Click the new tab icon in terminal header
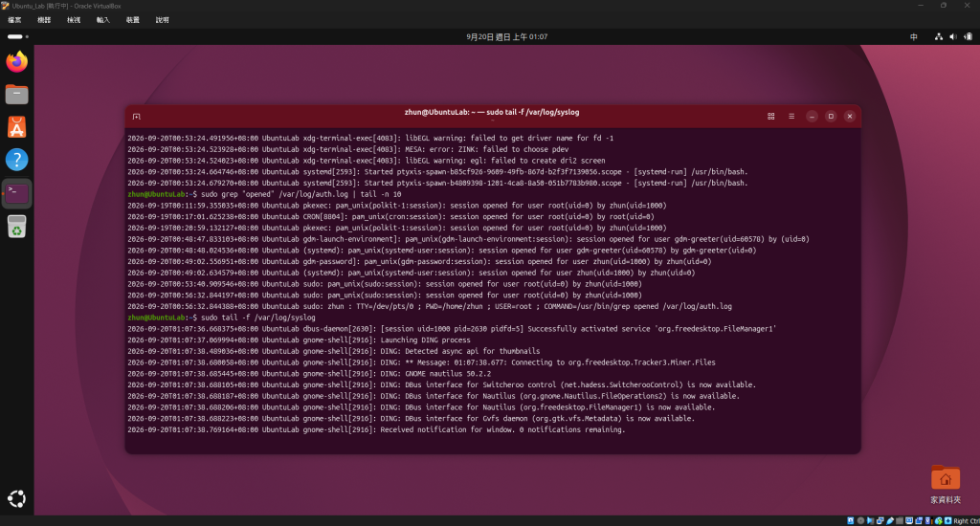980x526 pixels. 136,116
